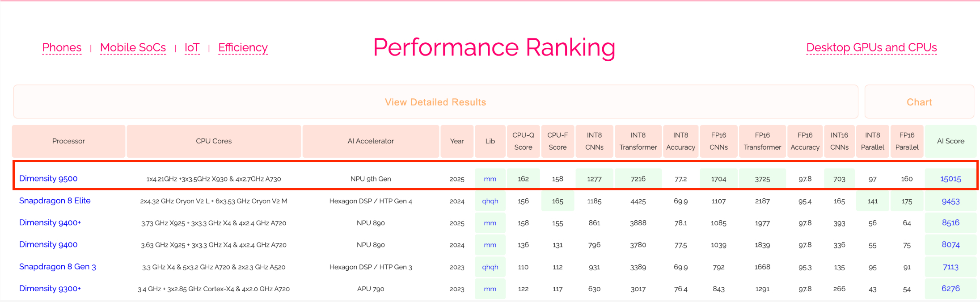Image resolution: width=980 pixels, height=302 pixels.
Task: Click the CPU-Q Score column header
Action: coord(523,141)
